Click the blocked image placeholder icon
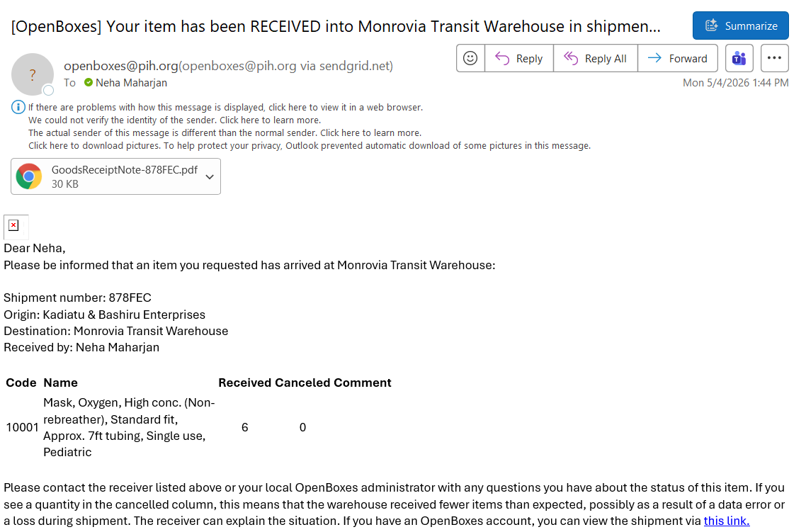Viewport: 806px width, 532px height. click(x=14, y=226)
